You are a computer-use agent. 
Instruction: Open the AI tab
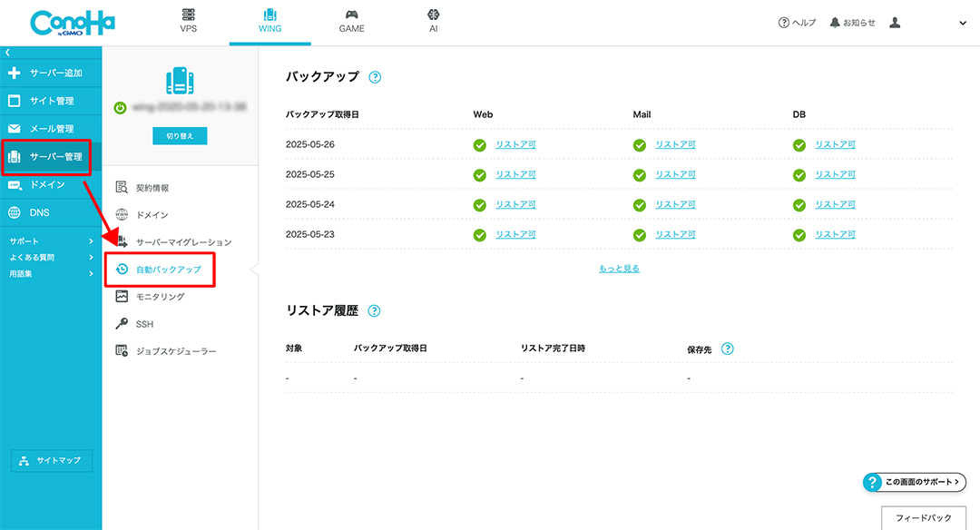[x=433, y=21]
